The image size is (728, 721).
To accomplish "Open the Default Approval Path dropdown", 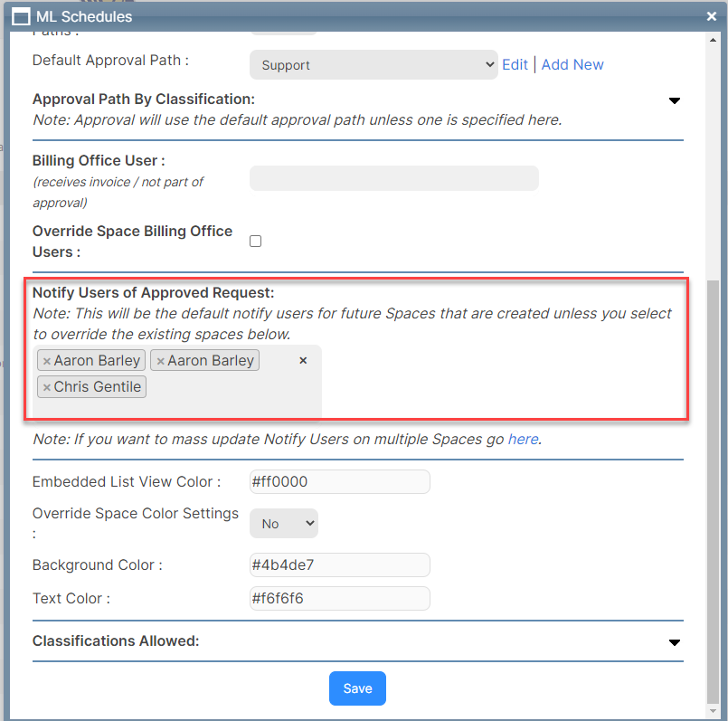I will (x=373, y=65).
